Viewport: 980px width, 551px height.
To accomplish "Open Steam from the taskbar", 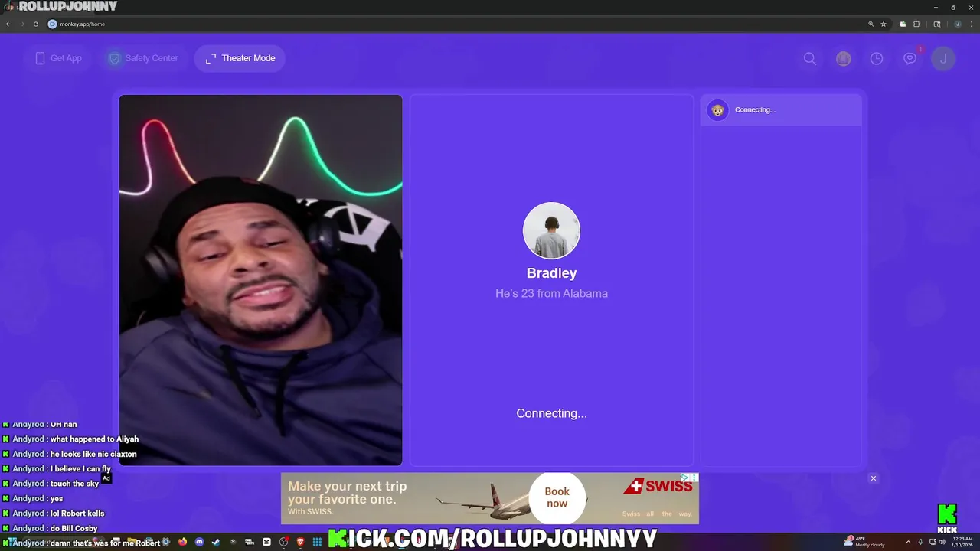I will click(x=216, y=542).
